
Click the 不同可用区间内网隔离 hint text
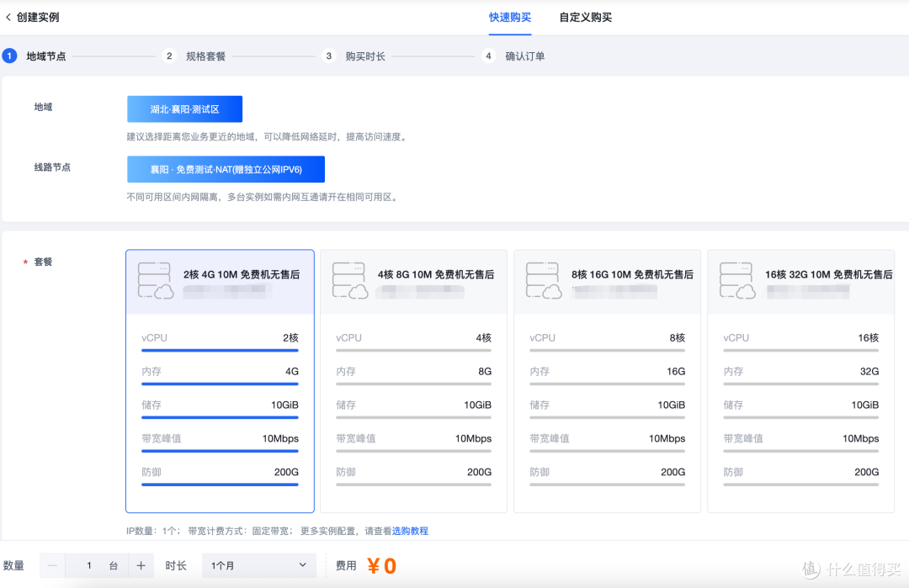click(263, 197)
